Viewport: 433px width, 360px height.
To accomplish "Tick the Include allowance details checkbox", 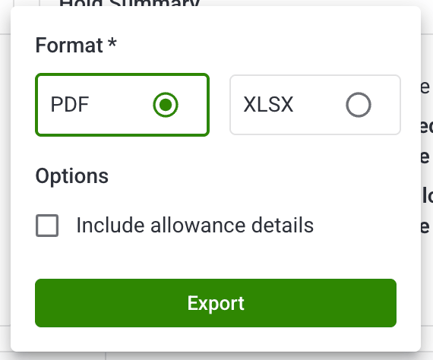I will point(47,225).
